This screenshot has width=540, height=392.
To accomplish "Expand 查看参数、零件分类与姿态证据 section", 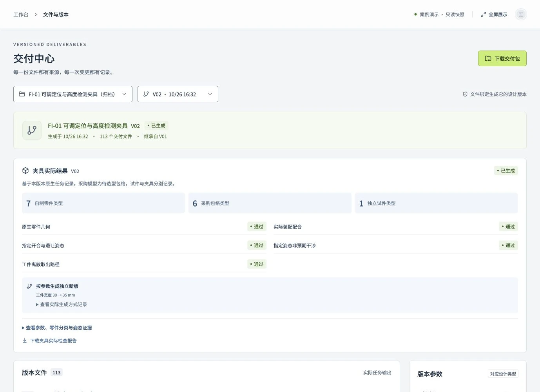I will click(x=57, y=328).
